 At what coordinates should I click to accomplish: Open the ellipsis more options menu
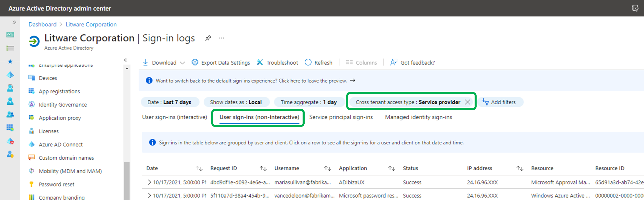click(x=222, y=38)
